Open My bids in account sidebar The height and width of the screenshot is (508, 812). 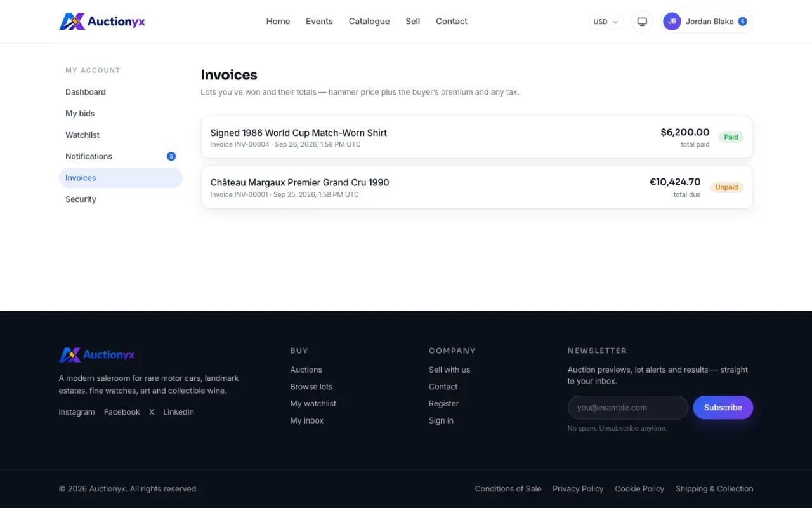click(121, 114)
